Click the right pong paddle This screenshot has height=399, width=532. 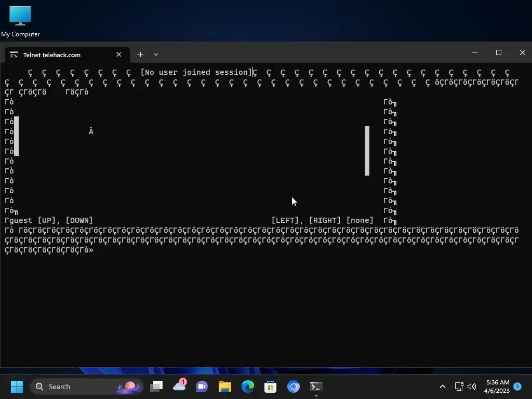(x=367, y=151)
